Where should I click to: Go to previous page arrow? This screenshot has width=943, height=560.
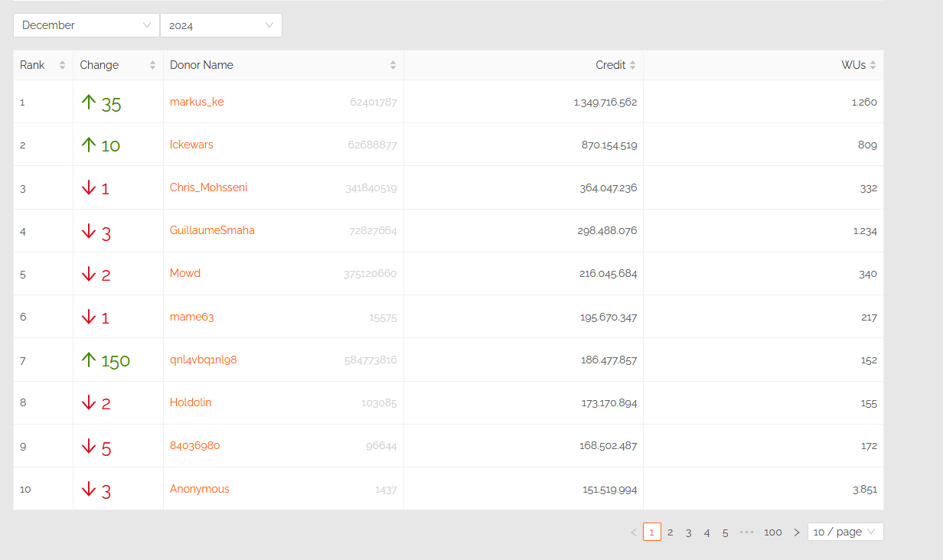pyautogui.click(x=634, y=532)
